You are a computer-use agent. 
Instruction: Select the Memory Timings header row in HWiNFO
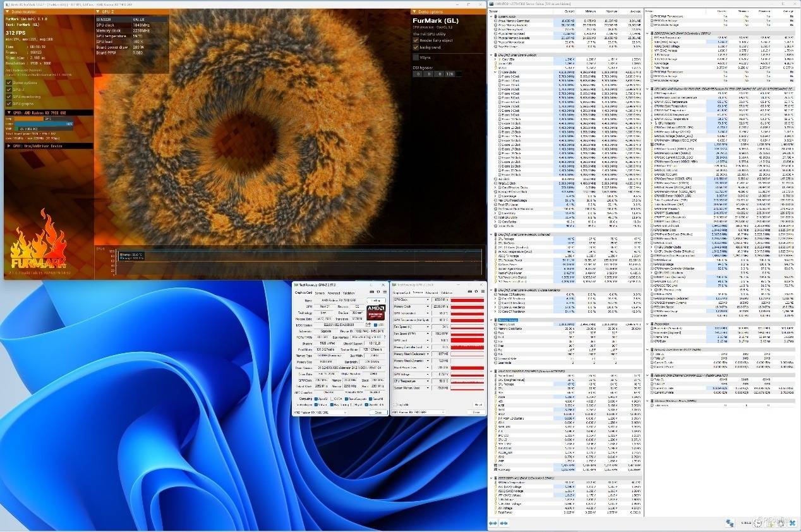click(x=566, y=320)
